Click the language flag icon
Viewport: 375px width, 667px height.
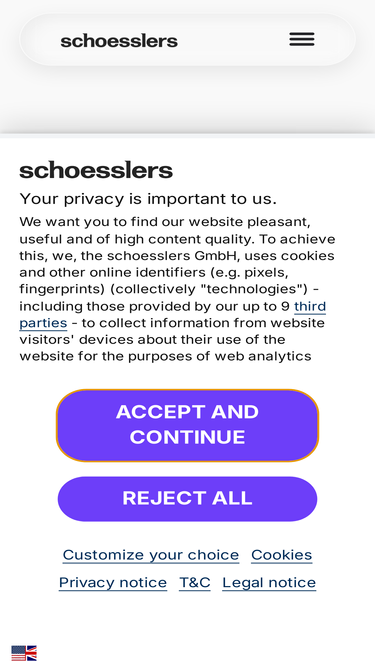[x=24, y=653]
